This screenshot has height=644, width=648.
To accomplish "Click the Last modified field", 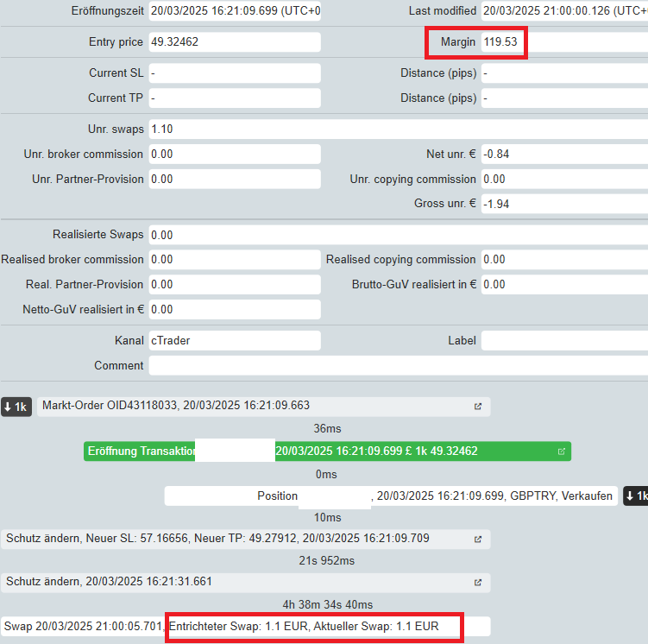I will coord(564,10).
